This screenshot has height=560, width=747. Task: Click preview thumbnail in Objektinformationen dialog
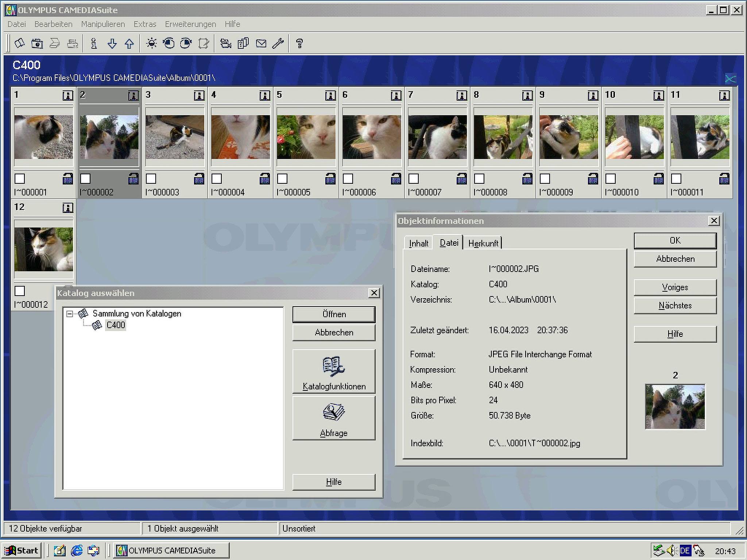pos(675,407)
